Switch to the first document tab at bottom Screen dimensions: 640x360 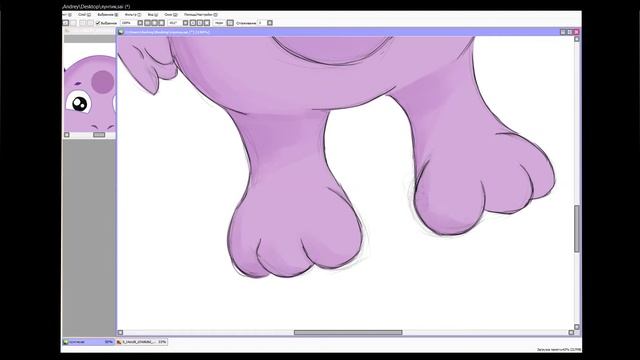point(89,342)
